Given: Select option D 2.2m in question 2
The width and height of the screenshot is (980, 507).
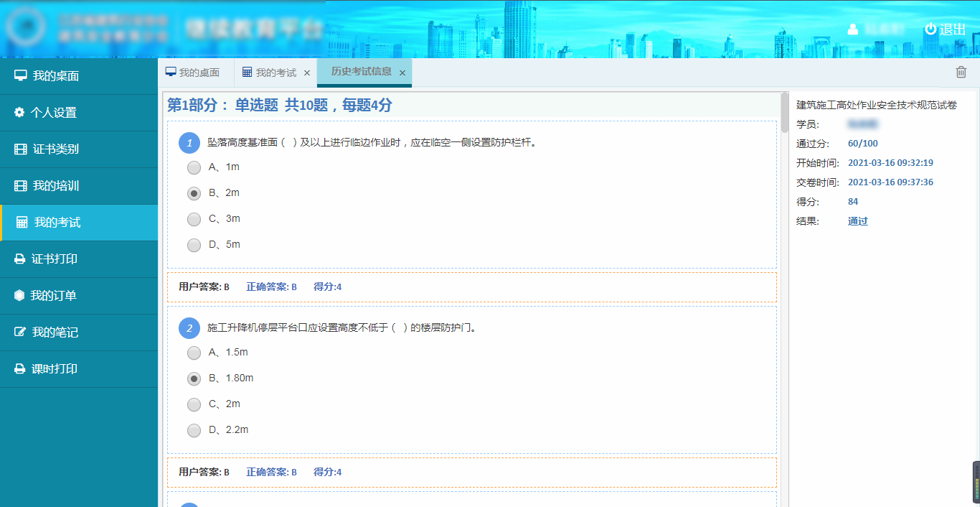Looking at the screenshot, I should click(194, 430).
